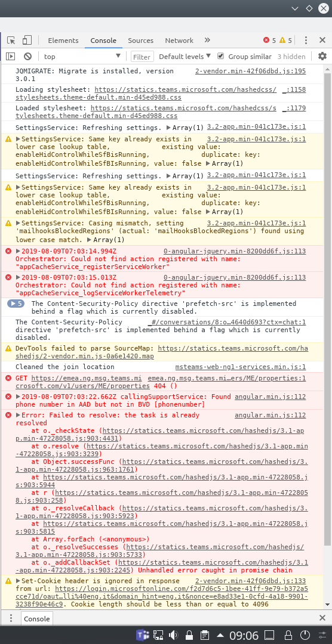Click the padlock tray icon beside volume
This screenshot has height=644, width=332.
(x=189, y=635)
